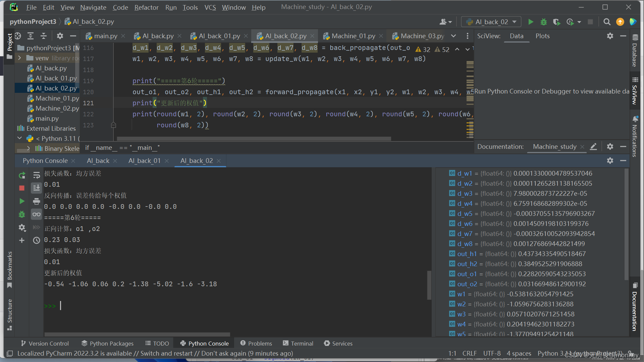Hide the Project panel with minus icon
The height and width of the screenshot is (362, 644).
click(x=73, y=36)
